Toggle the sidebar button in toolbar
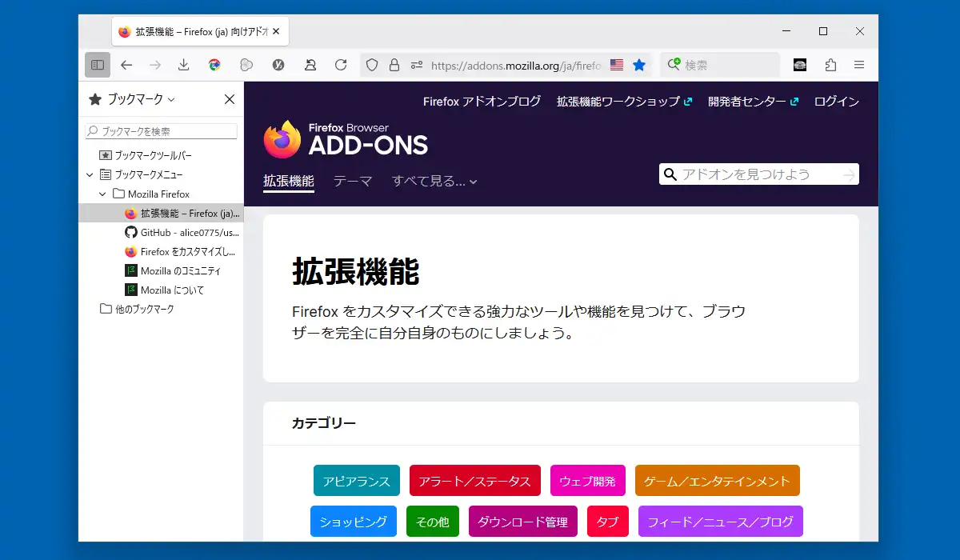The width and height of the screenshot is (960, 560). 98,65
